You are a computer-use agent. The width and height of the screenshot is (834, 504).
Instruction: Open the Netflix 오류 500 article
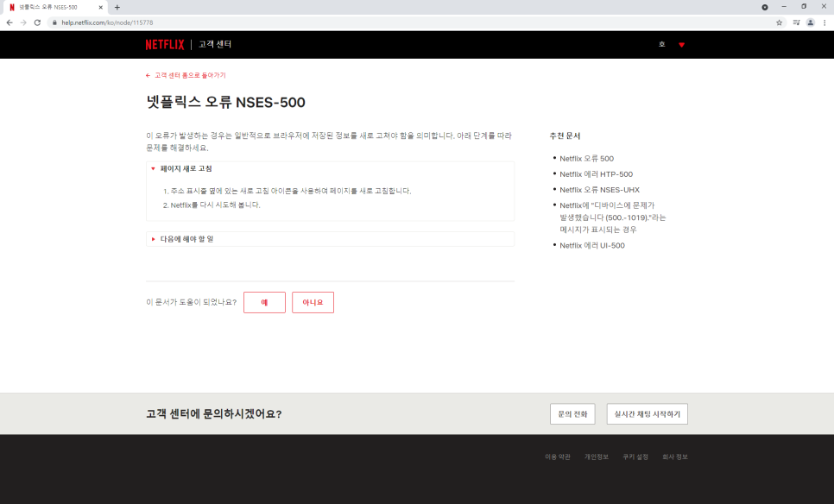coord(586,159)
